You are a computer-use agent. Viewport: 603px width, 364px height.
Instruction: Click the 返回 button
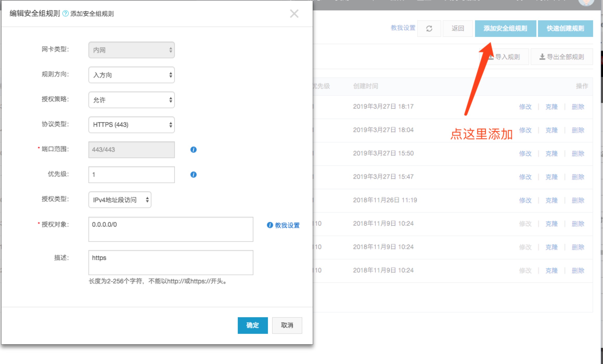[x=458, y=28]
